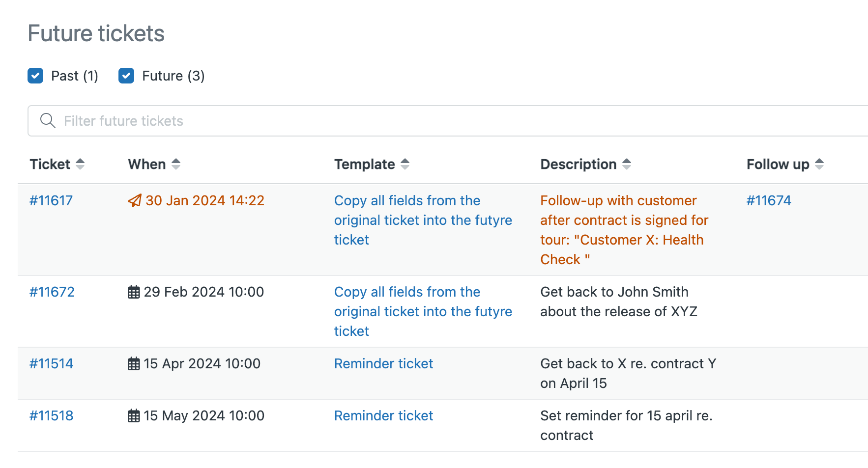Focus the Filter future tickets field

pyautogui.click(x=442, y=121)
